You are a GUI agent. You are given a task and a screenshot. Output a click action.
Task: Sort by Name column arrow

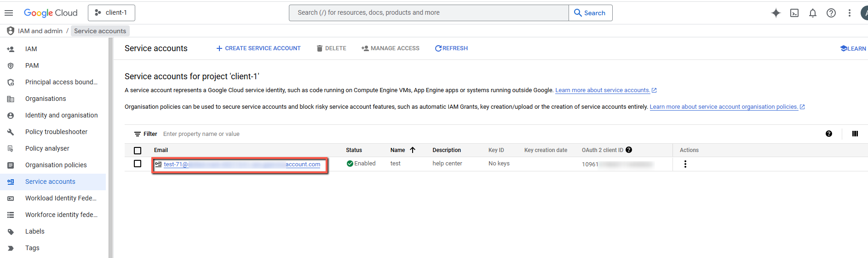(413, 150)
